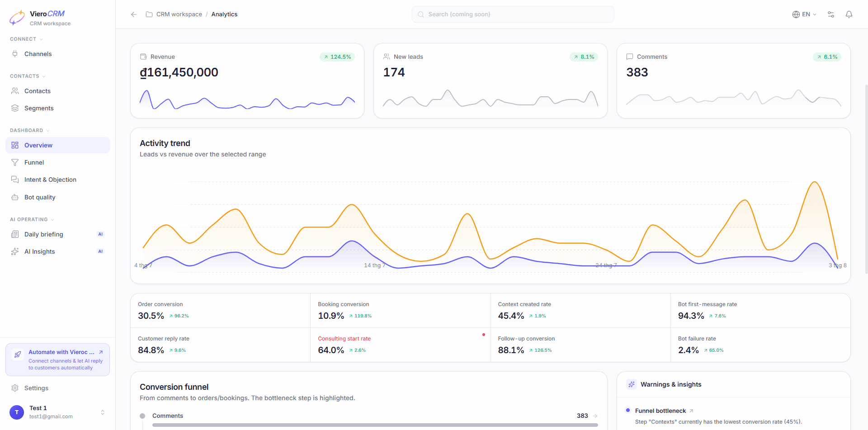The height and width of the screenshot is (430, 868).
Task: Open the Automate with Vieroc banner
Action: (57, 359)
